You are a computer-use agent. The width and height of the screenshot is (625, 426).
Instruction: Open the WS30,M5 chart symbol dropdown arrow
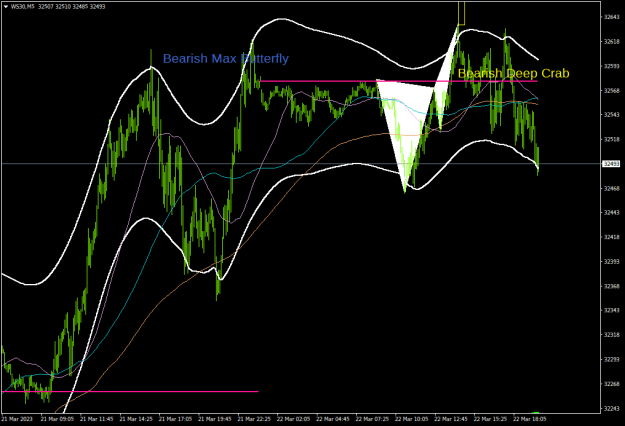point(6,7)
